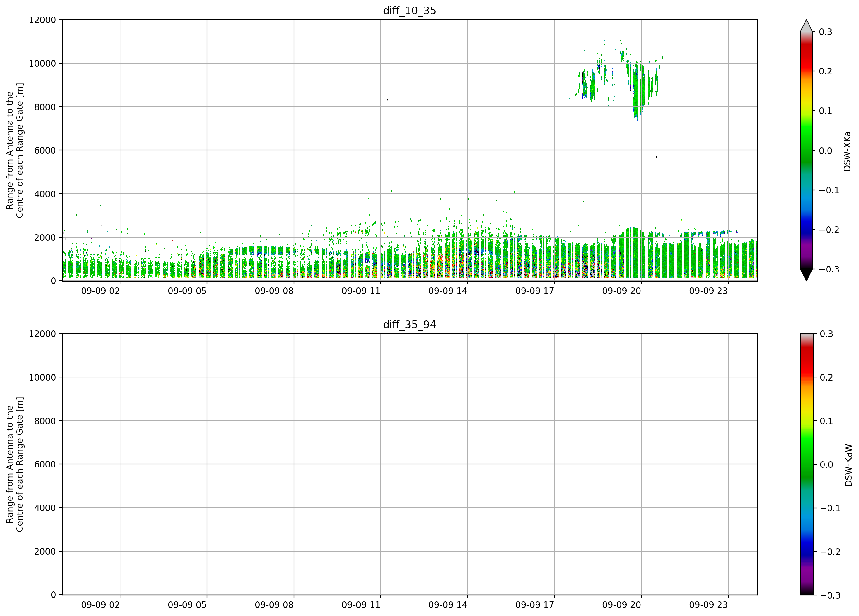
Task: Click the diff_10_35 plot title
Action: [x=409, y=11]
